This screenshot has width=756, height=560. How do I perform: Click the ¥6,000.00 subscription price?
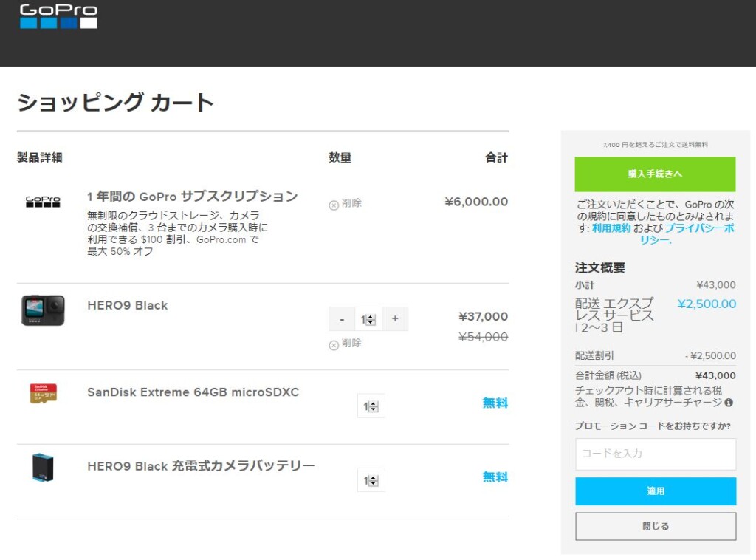pos(476,202)
